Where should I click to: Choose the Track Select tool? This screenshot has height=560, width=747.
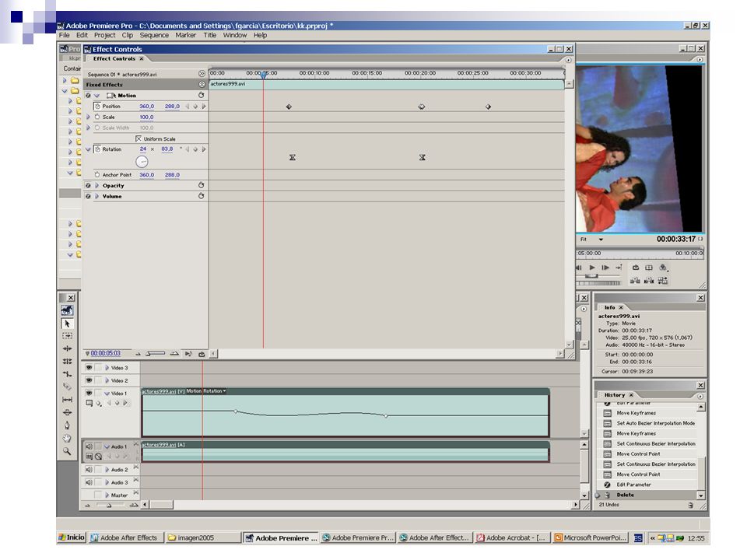point(67,336)
